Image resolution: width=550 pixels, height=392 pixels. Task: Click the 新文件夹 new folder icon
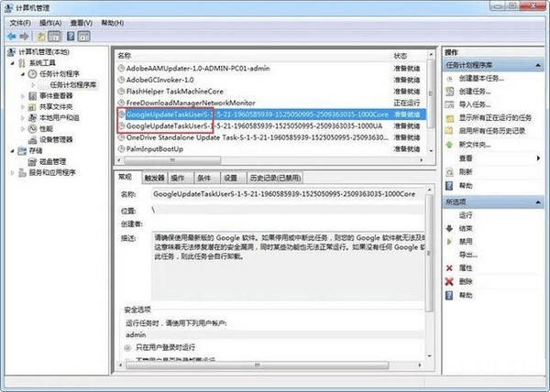click(449, 144)
